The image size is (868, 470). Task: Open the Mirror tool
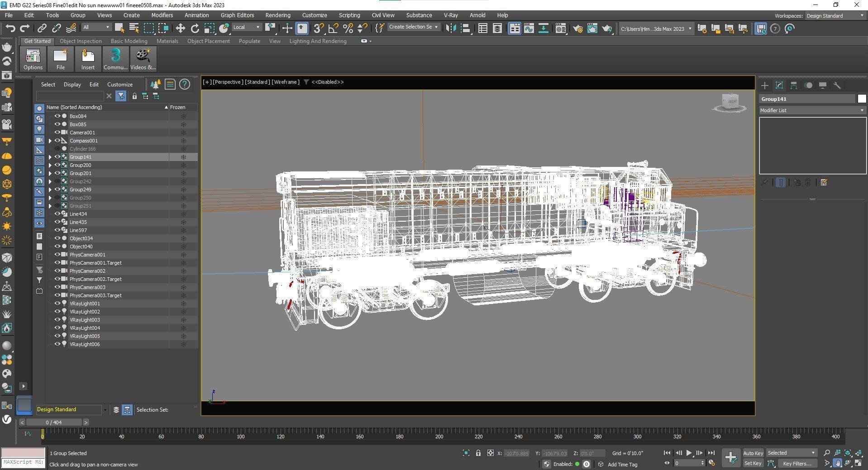[451, 28]
